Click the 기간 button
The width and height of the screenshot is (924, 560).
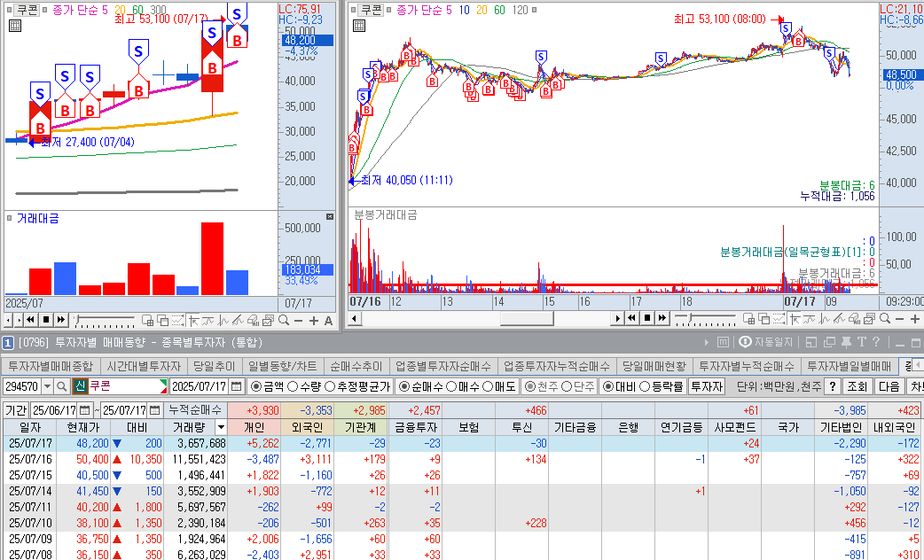point(16,410)
